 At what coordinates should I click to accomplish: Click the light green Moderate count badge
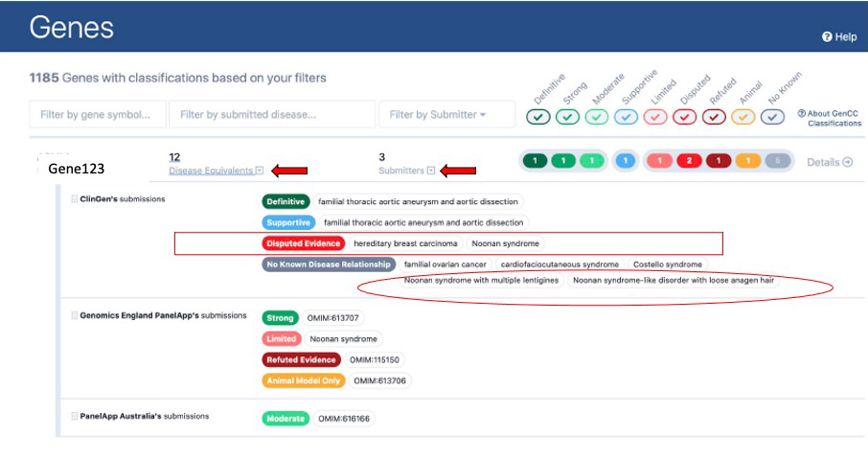(592, 161)
